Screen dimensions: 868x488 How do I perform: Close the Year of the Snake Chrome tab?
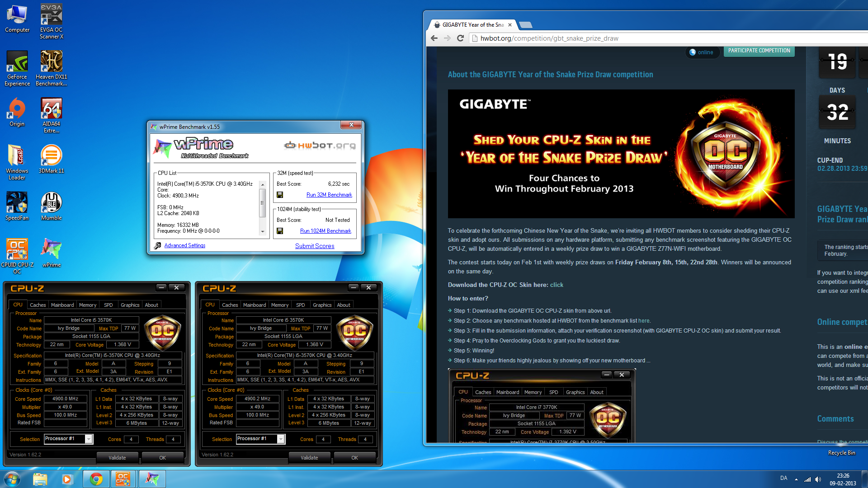[x=510, y=25]
